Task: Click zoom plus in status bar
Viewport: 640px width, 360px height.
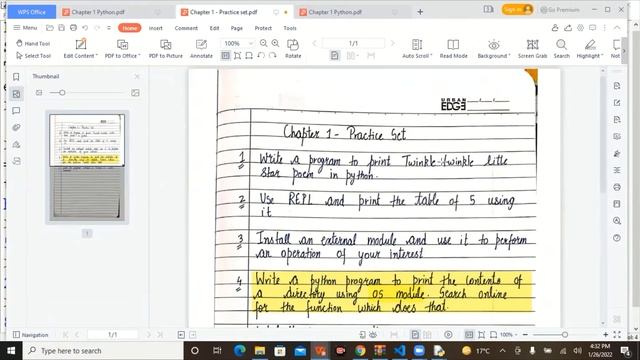Action: click(x=606, y=335)
